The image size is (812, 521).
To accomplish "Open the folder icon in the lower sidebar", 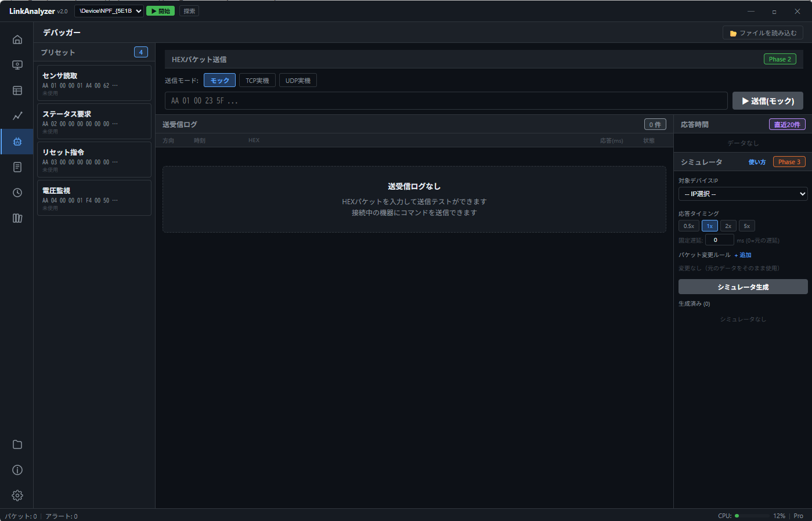I will point(17,444).
